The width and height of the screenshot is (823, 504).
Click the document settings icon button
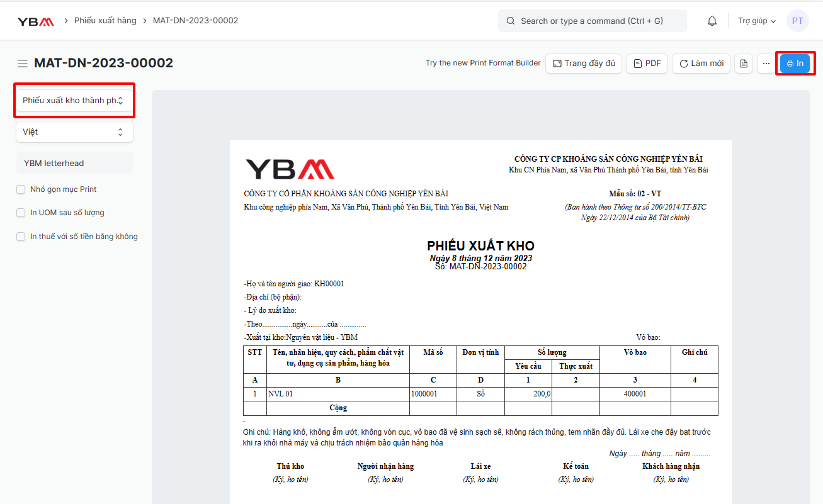(x=744, y=64)
